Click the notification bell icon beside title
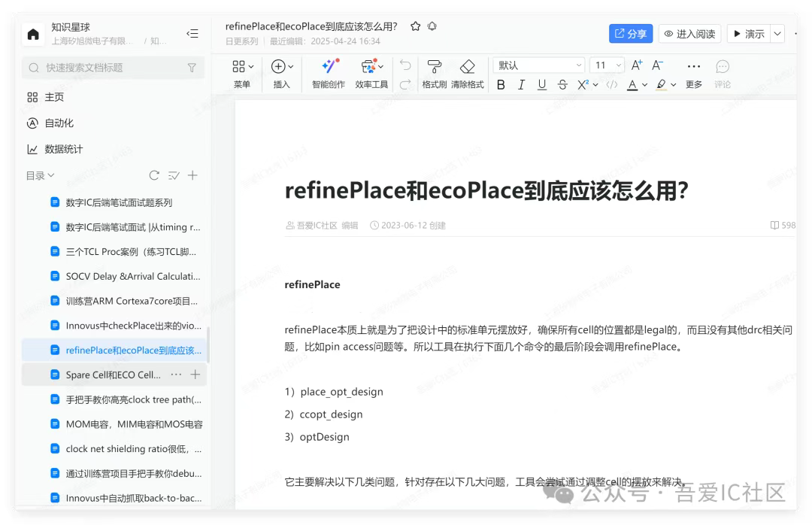The image size is (812, 525). [432, 26]
